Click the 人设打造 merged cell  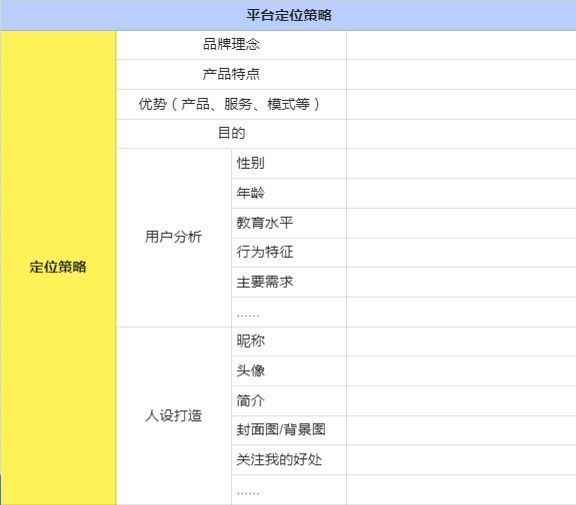(174, 416)
